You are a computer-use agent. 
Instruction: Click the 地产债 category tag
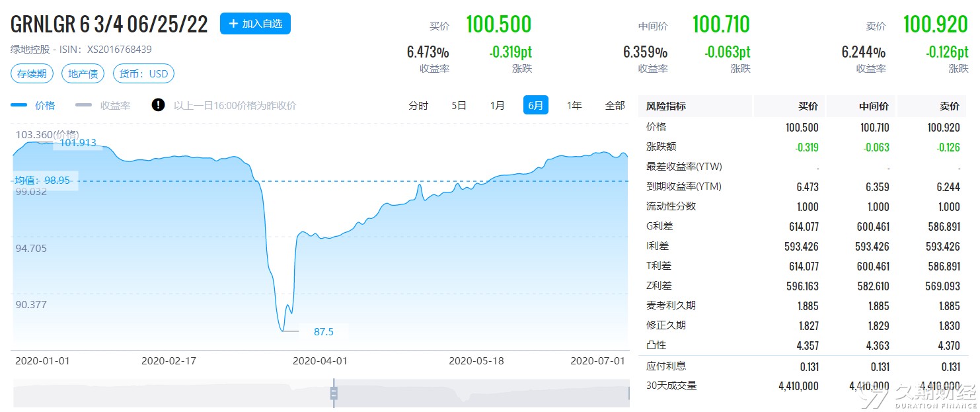[x=83, y=73]
